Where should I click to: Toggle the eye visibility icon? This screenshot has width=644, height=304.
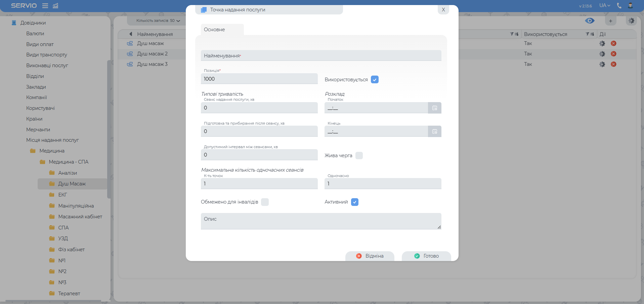tap(590, 21)
